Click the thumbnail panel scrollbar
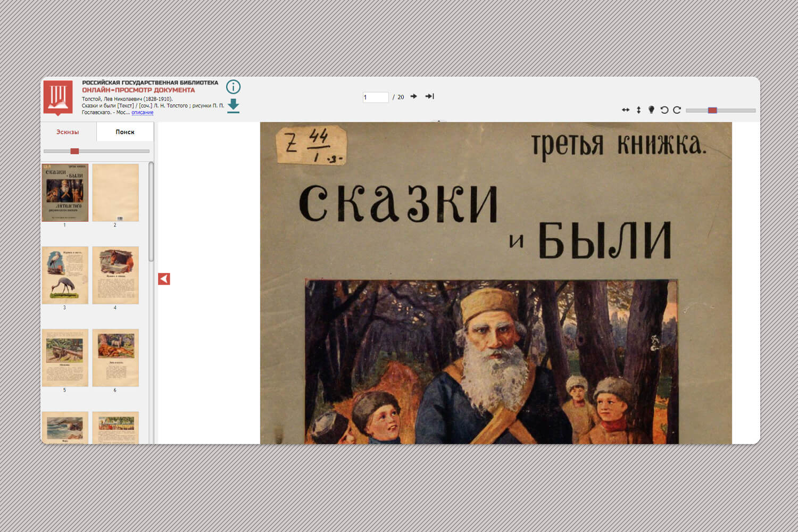Viewport: 798px width, 532px height. pyautogui.click(x=151, y=212)
